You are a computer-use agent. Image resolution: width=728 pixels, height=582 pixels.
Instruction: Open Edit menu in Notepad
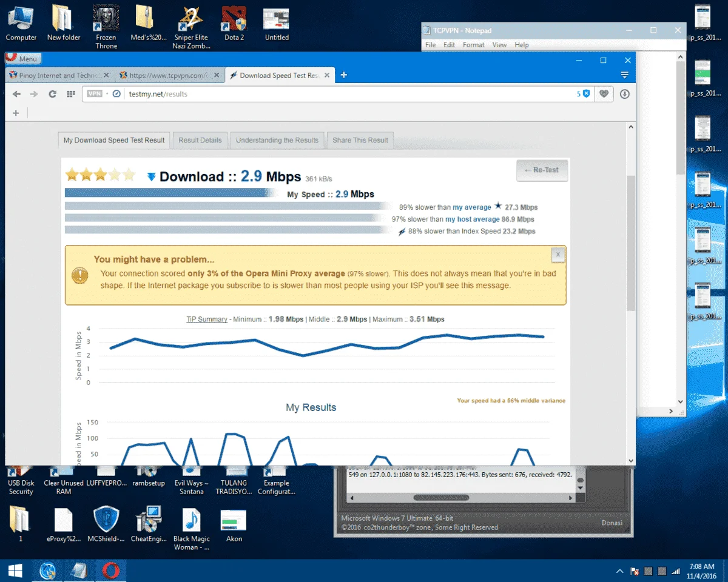(x=449, y=45)
